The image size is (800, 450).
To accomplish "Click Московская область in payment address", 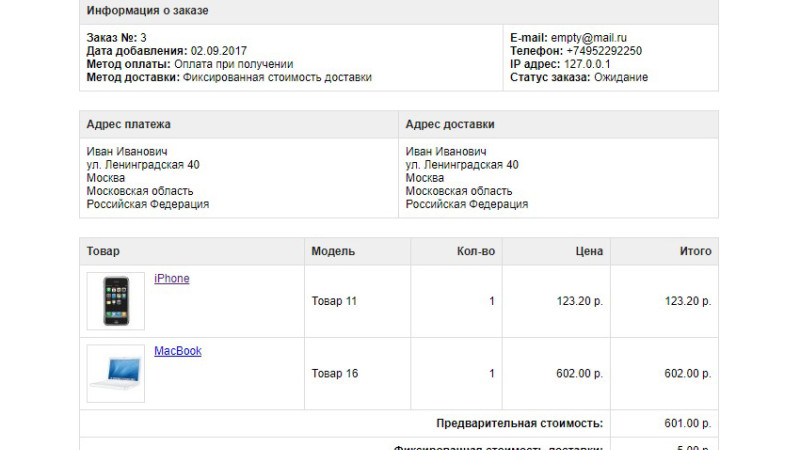I will pyautogui.click(x=140, y=191).
